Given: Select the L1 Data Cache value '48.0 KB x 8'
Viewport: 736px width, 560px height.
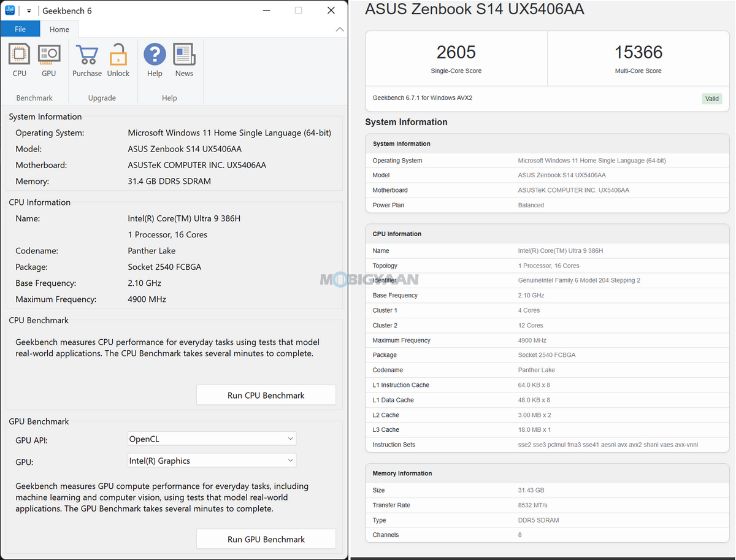Looking at the screenshot, I should click(x=534, y=400).
